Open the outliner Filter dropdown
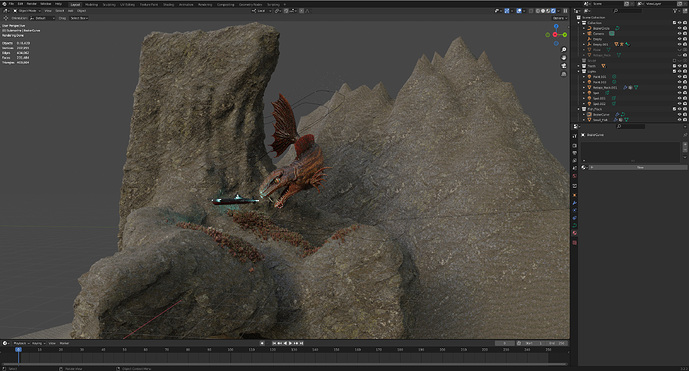The image size is (689, 371). pyautogui.click(x=677, y=11)
